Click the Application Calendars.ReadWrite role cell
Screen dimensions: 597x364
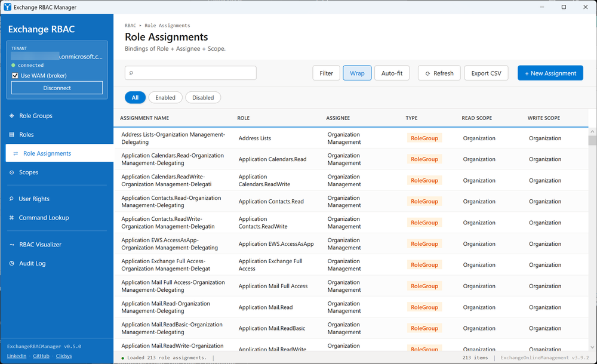tap(264, 180)
